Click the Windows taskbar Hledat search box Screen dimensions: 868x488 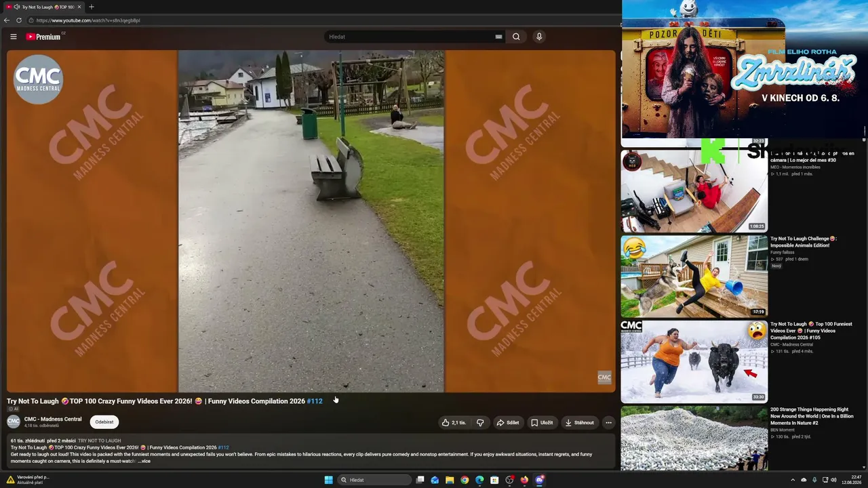point(374,480)
